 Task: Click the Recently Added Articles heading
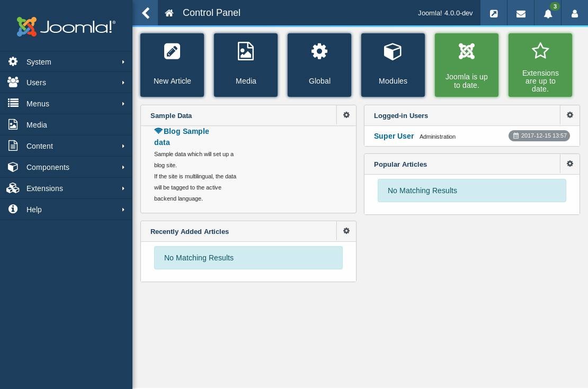pyautogui.click(x=189, y=232)
